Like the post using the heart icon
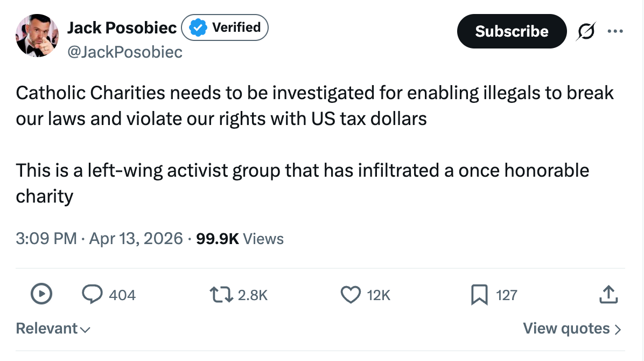This screenshot has width=644, height=361. (351, 294)
